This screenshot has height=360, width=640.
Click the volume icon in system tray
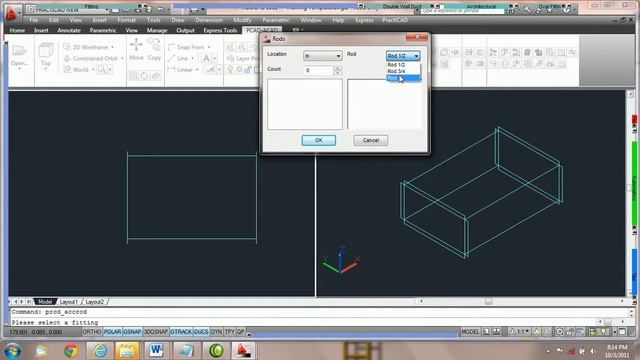(x=592, y=351)
